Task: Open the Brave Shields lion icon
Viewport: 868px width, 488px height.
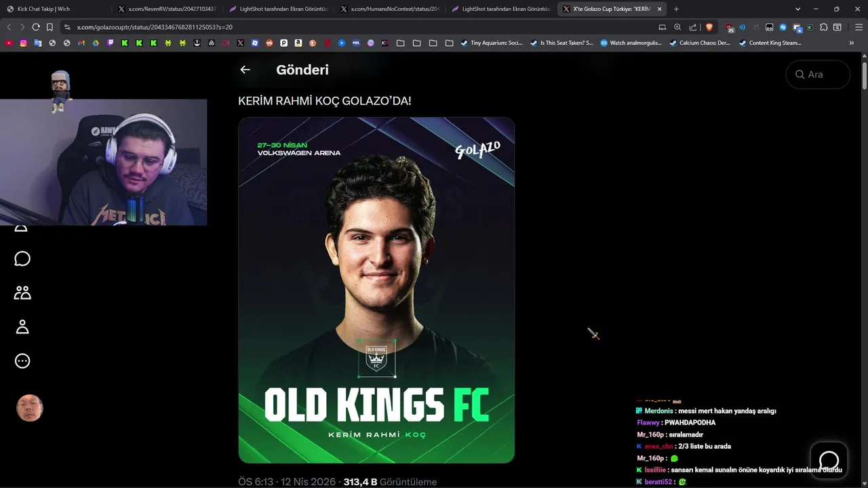Action: tap(709, 27)
